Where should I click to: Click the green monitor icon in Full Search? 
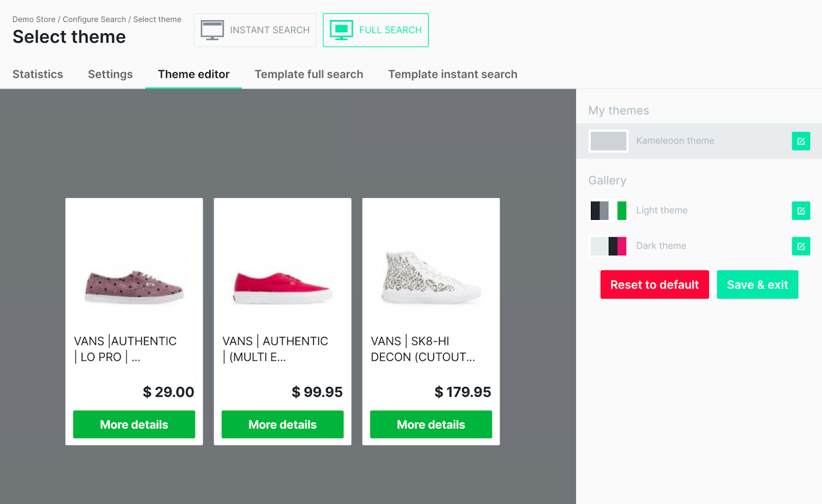(341, 30)
